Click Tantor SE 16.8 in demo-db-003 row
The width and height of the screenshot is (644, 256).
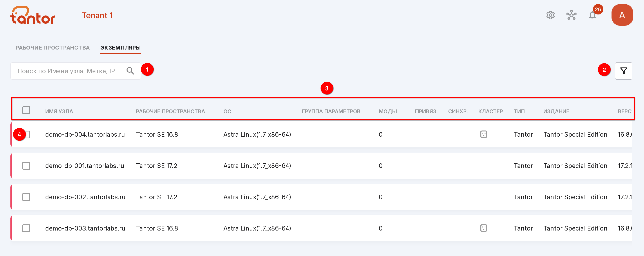pyautogui.click(x=157, y=228)
